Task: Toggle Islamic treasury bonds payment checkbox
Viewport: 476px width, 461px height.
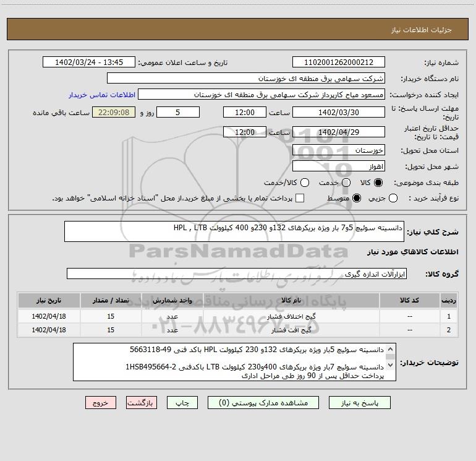Action: [x=300, y=199]
